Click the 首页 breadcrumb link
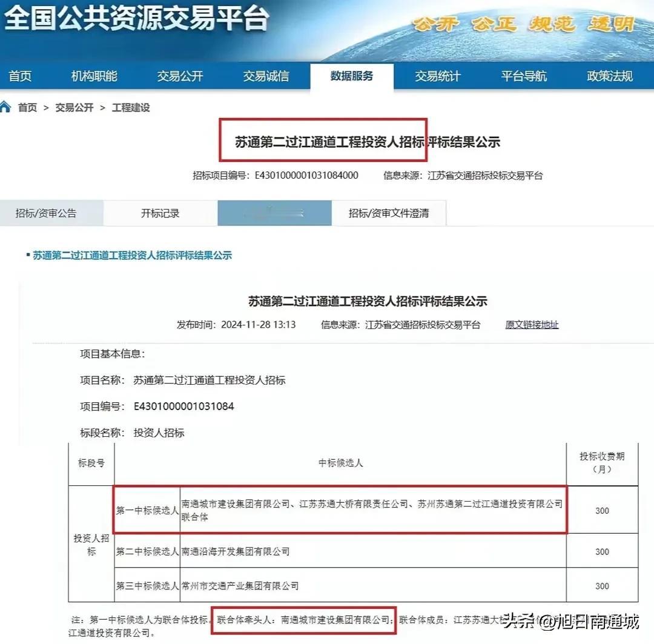This screenshot has width=654, height=644. click(x=27, y=108)
